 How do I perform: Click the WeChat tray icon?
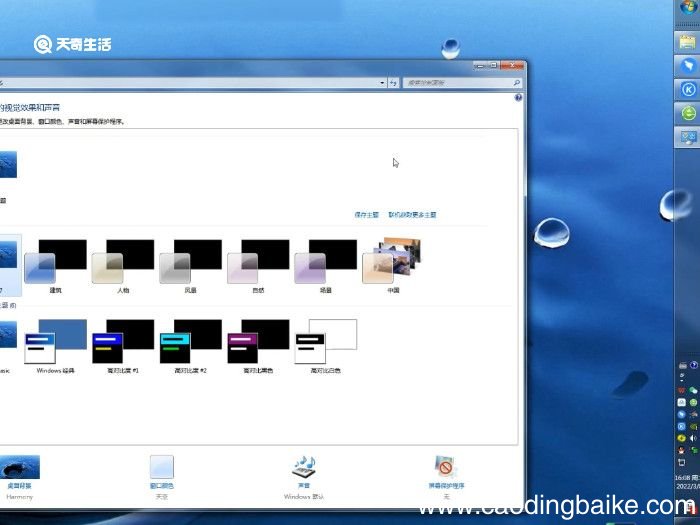tap(693, 390)
